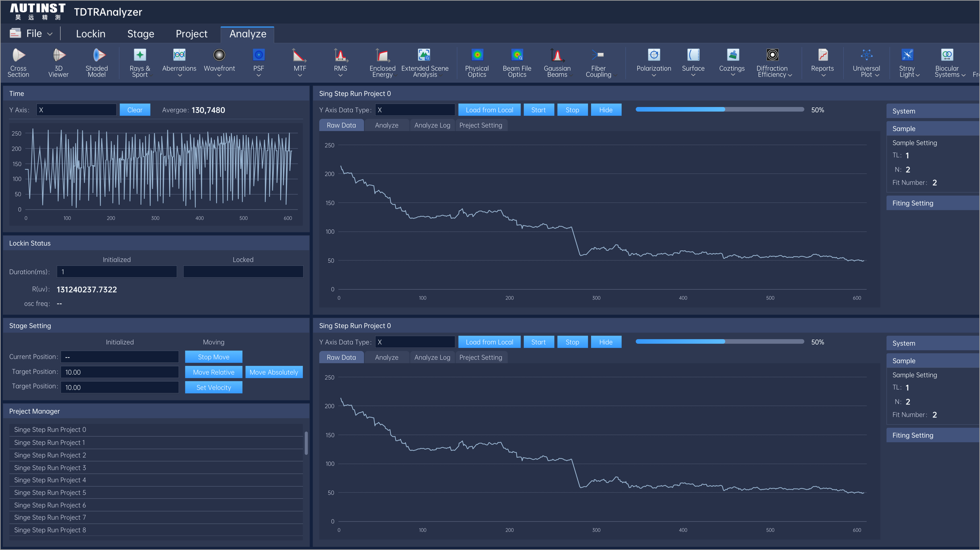The width and height of the screenshot is (980, 550).
Task: Switch to the Lockin tab
Action: 91,34
